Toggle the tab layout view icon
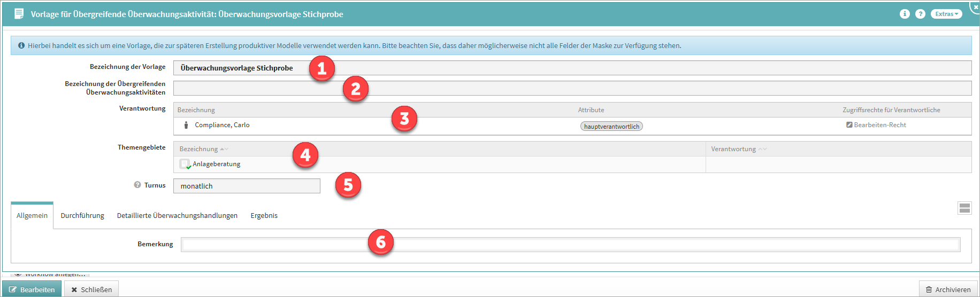 point(964,208)
